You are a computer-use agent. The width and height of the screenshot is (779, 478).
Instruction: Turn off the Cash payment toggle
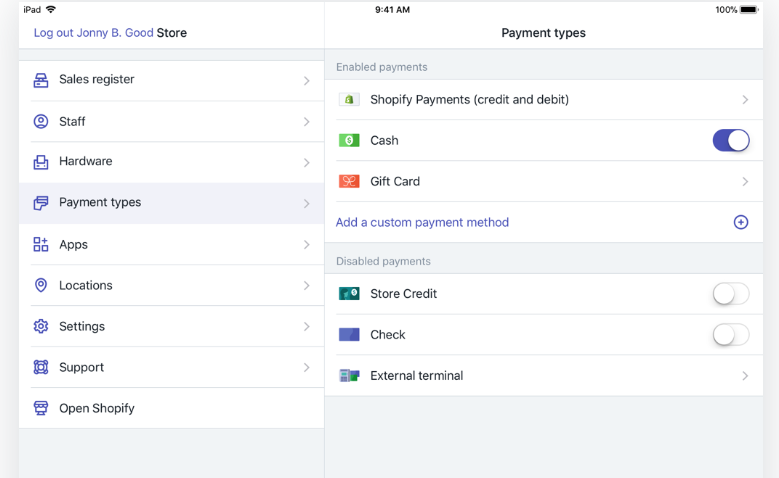click(731, 141)
